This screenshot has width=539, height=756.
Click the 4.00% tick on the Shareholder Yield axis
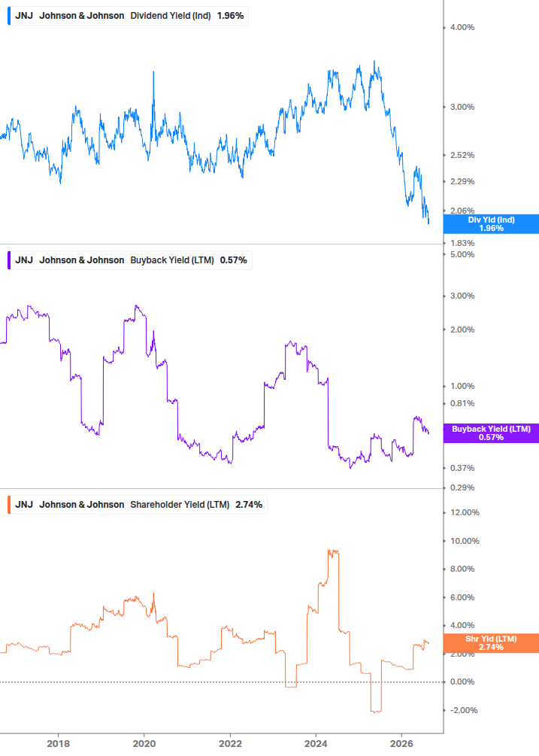(x=462, y=625)
